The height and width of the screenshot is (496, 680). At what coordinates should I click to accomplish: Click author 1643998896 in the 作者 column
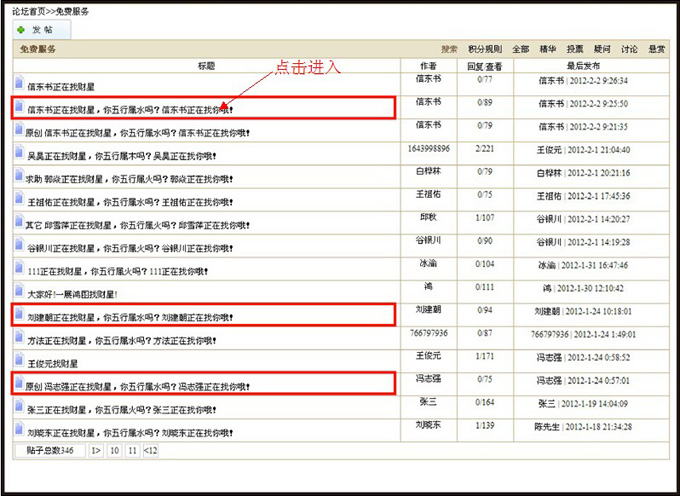pyautogui.click(x=428, y=149)
